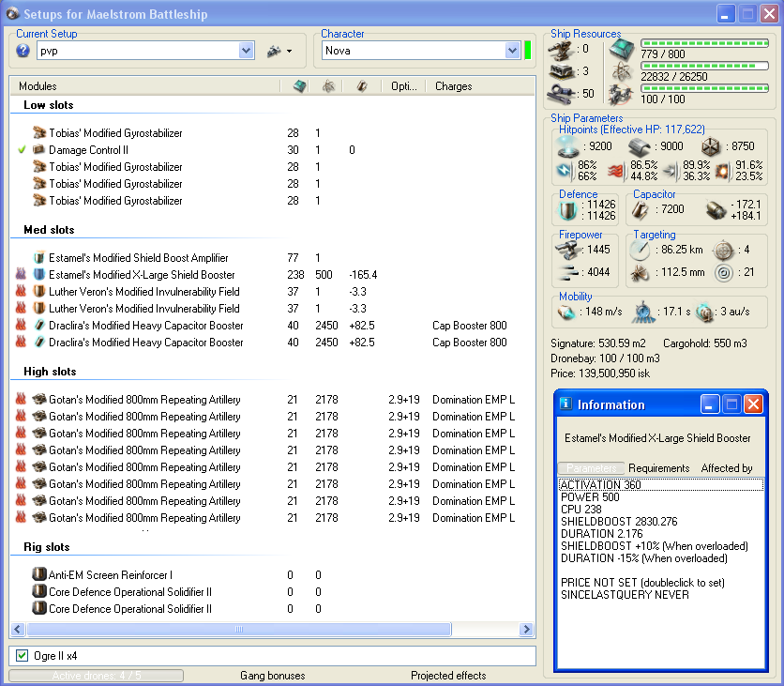
Task: Expand the Current Setup pvp dropdown
Action: [247, 51]
